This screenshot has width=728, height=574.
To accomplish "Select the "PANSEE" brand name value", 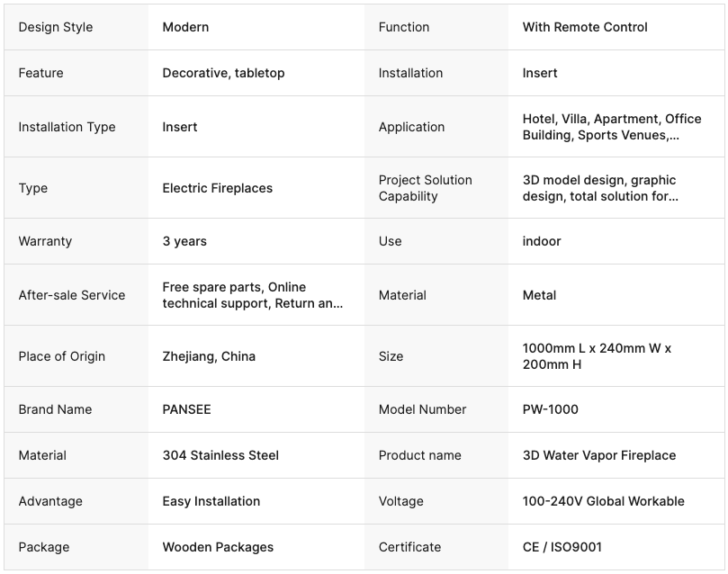I will (x=186, y=409).
